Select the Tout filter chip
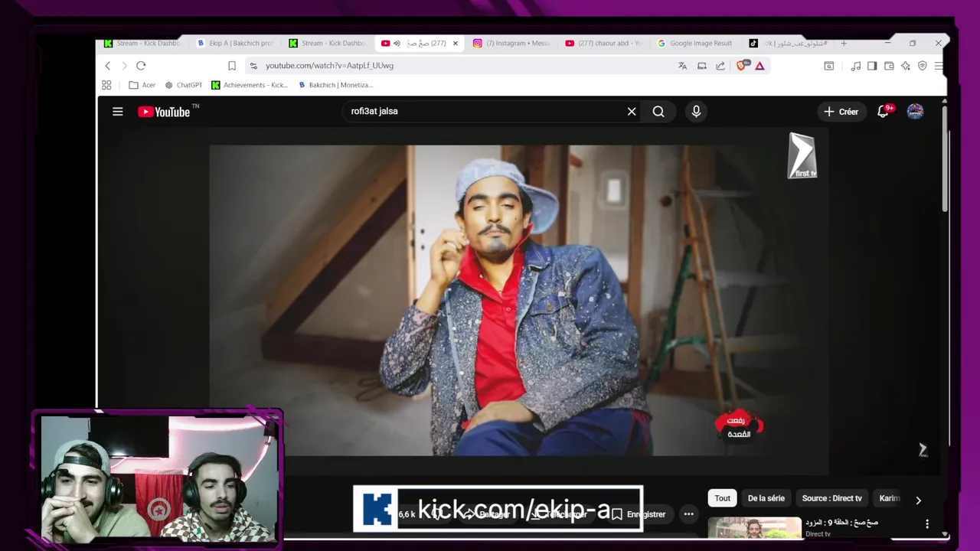Screen dimensions: 980x551 (x=722, y=498)
